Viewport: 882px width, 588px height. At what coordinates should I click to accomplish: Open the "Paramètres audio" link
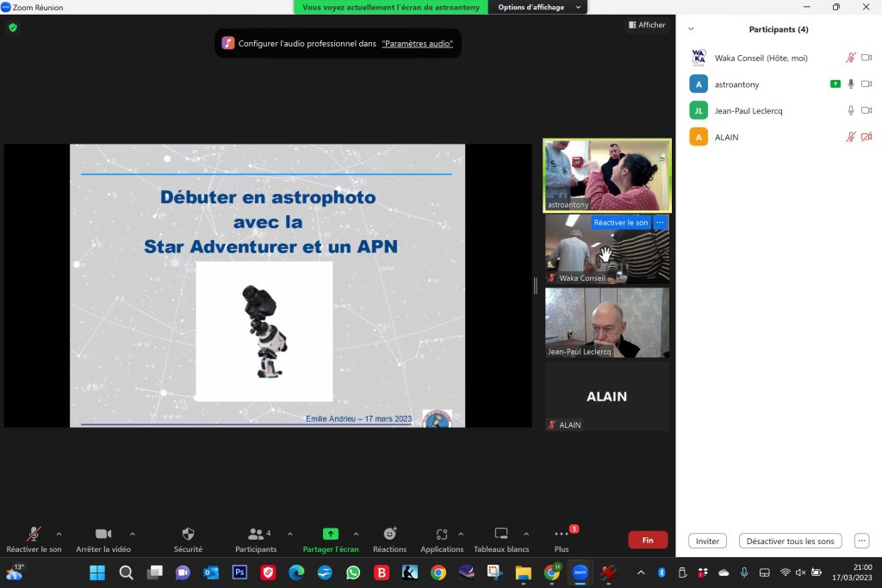[x=417, y=43]
